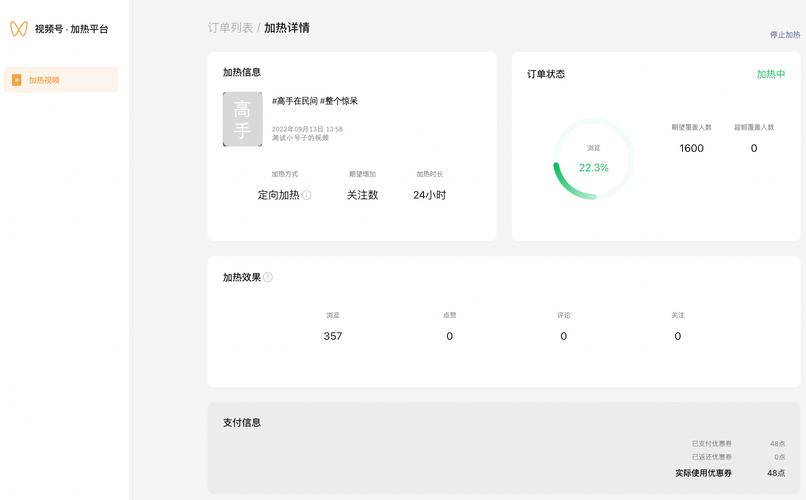The width and height of the screenshot is (806, 500).
Task: Click the 视频号 · 加热平台 title text
Action: 71,29
